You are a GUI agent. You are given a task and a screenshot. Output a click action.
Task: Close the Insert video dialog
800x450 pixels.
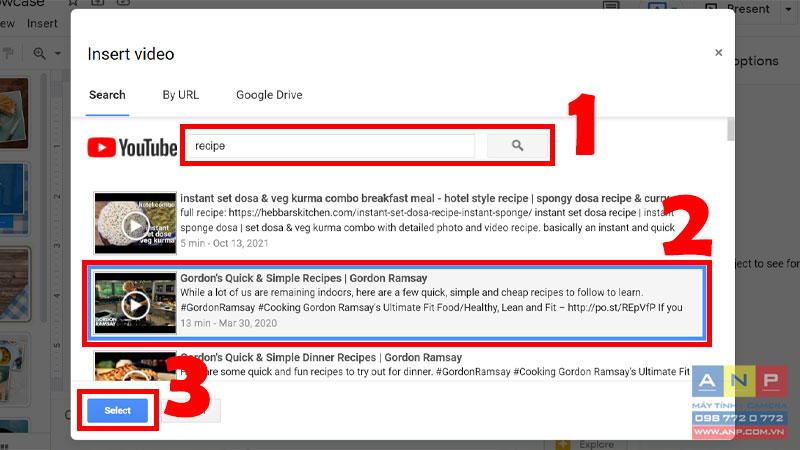pyautogui.click(x=718, y=53)
